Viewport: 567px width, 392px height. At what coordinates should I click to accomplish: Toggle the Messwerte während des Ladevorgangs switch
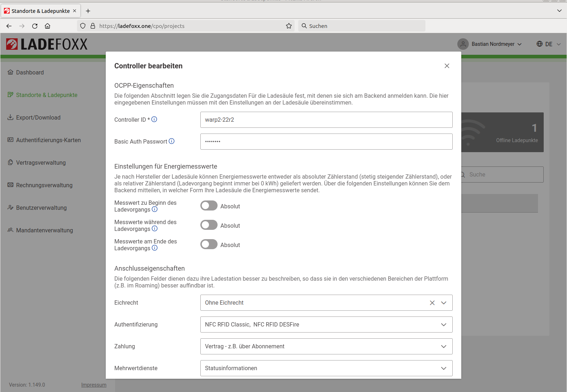click(x=209, y=225)
